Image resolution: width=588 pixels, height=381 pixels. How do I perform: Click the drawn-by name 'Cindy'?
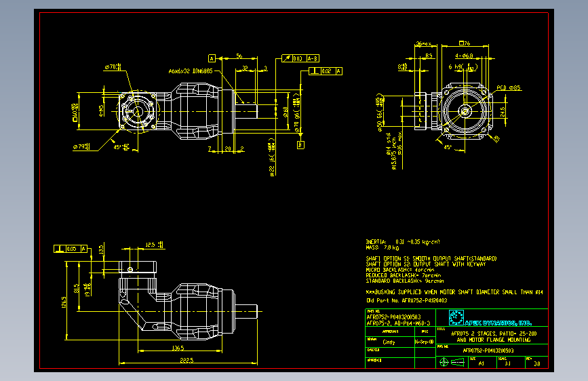[389, 342]
